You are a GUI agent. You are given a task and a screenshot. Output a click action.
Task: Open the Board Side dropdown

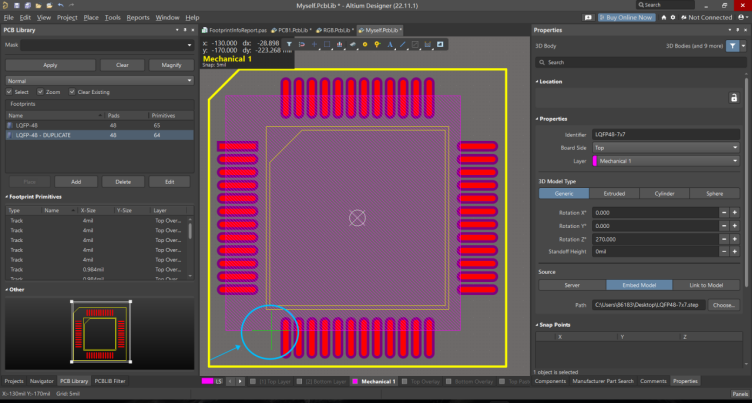pos(664,147)
